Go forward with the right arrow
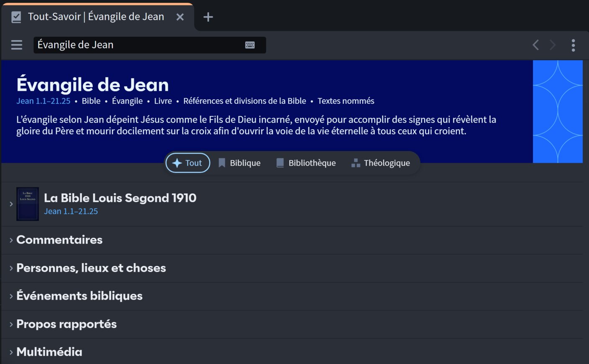Screen dimensions: 589x364 [x=553, y=45]
